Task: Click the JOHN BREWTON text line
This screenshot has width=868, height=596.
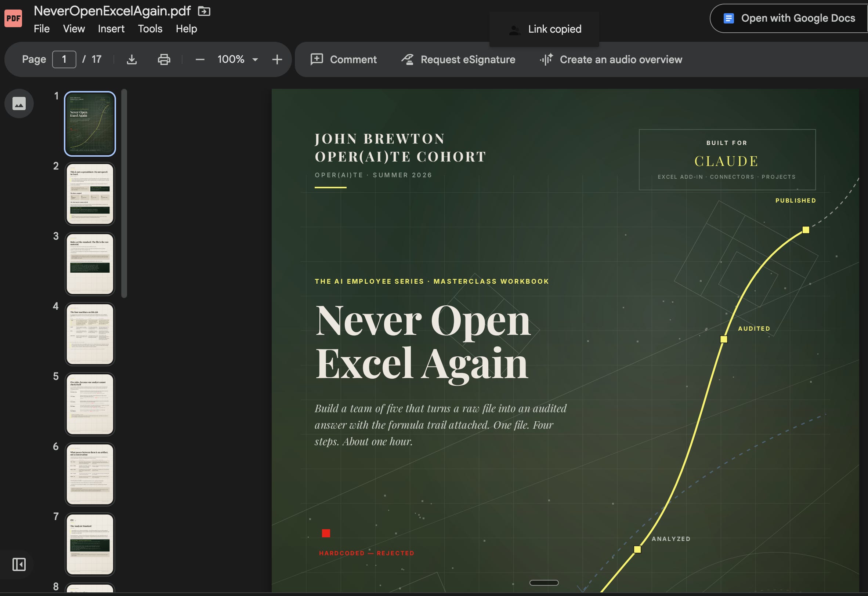Action: 380,139
